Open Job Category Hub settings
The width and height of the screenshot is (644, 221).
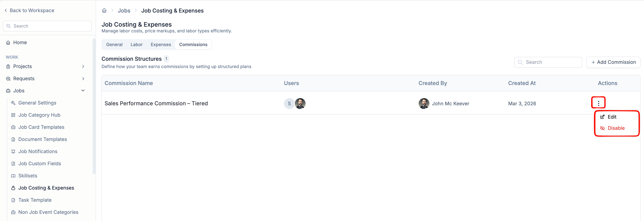coord(39,115)
